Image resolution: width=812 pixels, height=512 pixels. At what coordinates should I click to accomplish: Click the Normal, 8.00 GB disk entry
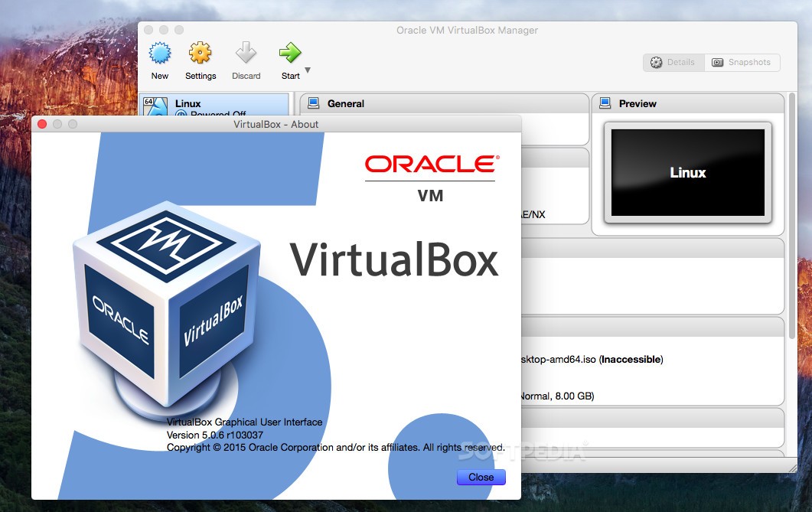coord(557,396)
